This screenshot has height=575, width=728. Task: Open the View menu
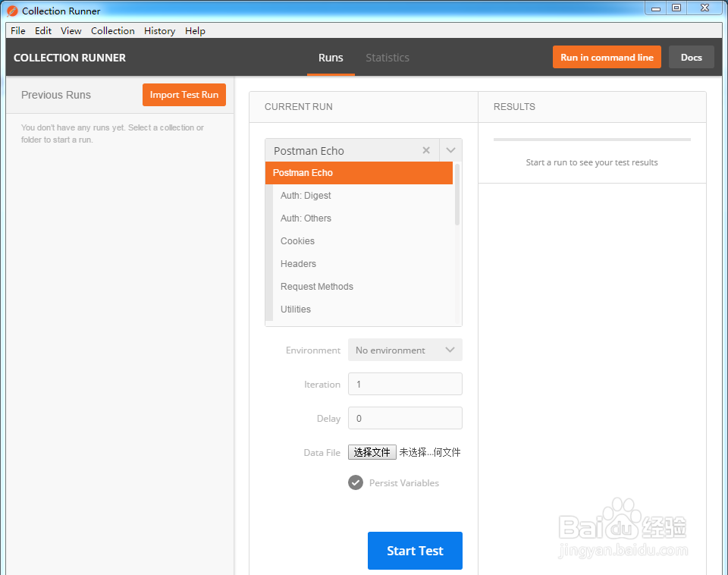point(71,30)
